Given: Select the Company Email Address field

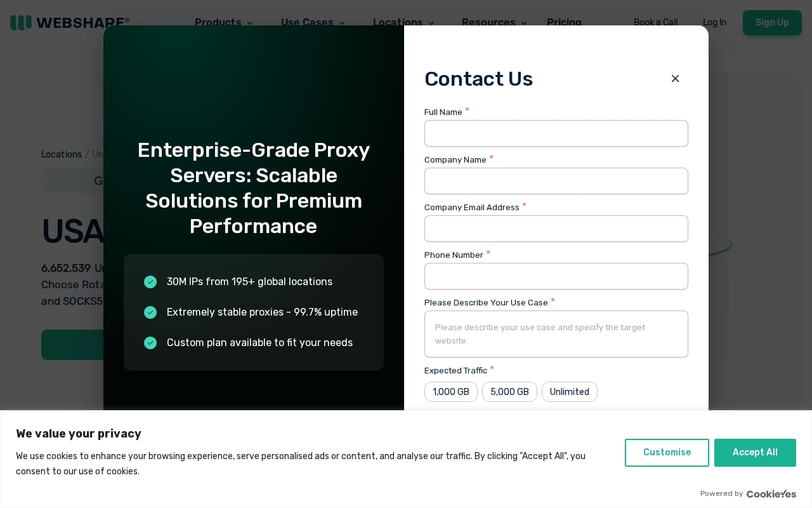Looking at the screenshot, I should 556,229.
